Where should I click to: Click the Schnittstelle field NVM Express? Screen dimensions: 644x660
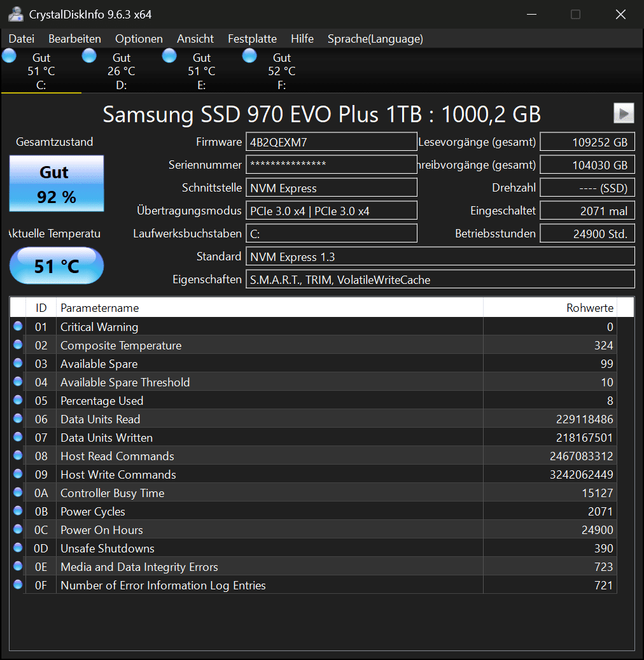point(332,188)
